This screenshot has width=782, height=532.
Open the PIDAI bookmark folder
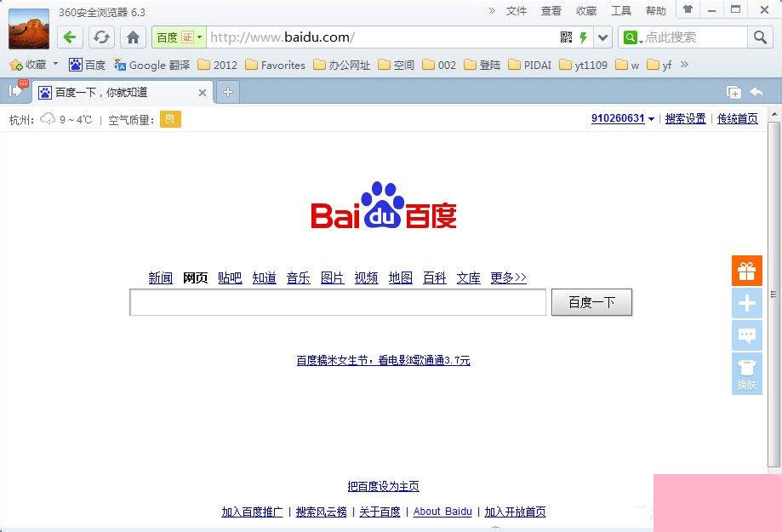click(529, 65)
